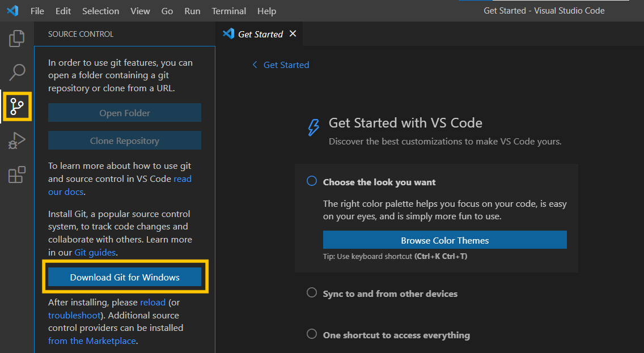Open the File menu
The width and height of the screenshot is (644, 353).
[37, 11]
